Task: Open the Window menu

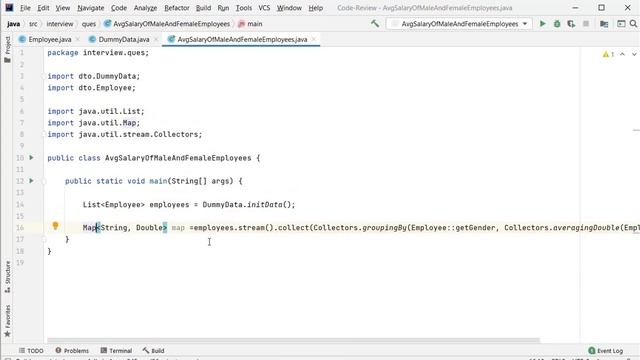Action: tap(289, 8)
